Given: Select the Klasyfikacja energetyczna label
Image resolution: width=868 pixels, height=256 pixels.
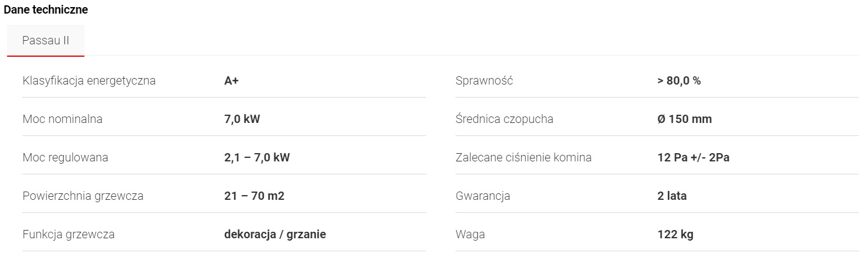Looking at the screenshot, I should (89, 81).
